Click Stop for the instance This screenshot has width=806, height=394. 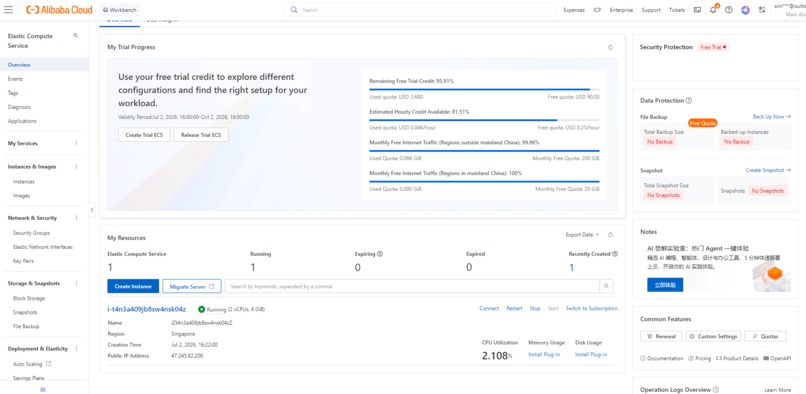[535, 308]
